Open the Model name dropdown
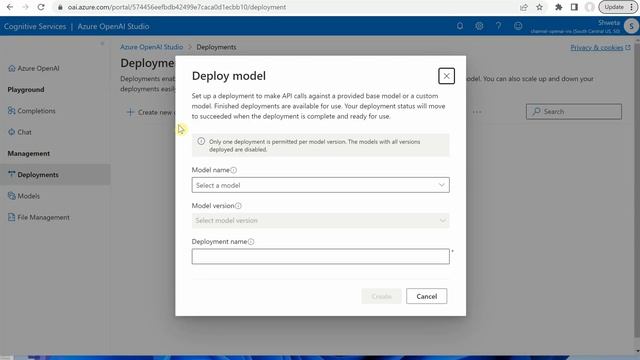The height and width of the screenshot is (360, 640). 320,185
